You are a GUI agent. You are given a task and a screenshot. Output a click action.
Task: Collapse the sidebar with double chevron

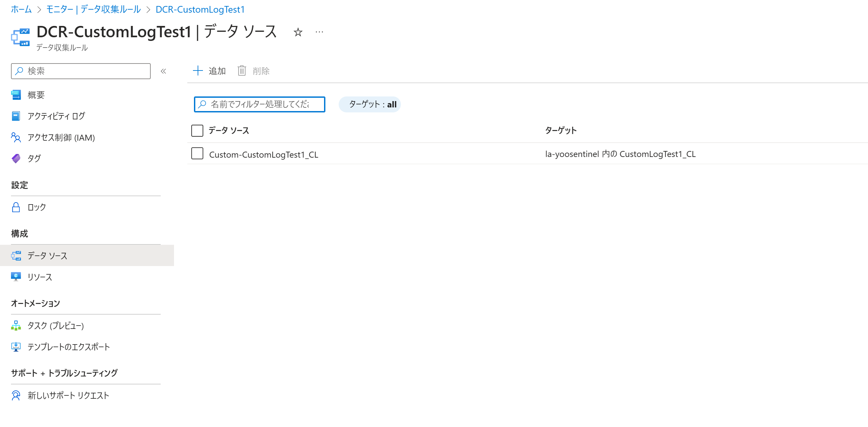coord(163,71)
